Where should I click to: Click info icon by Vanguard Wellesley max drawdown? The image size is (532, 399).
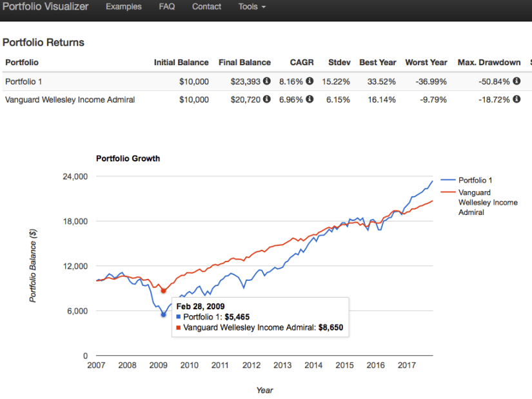point(516,100)
